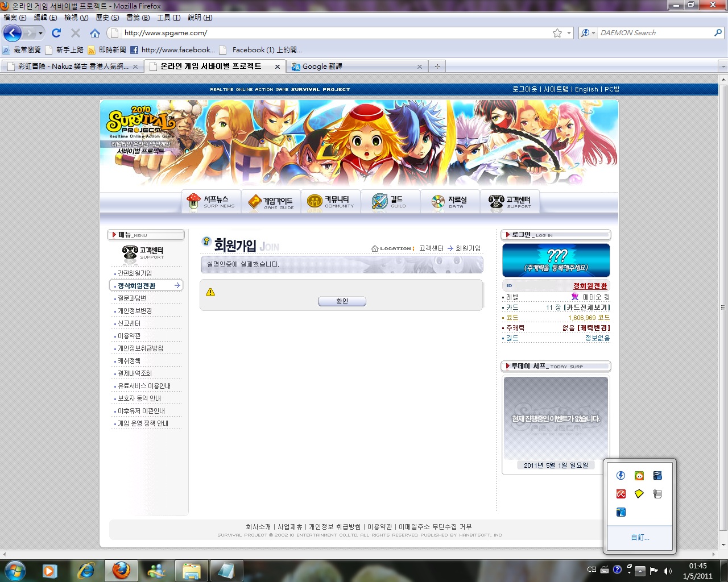Go back with the Firefox back arrow
The image size is (728, 582).
pos(13,33)
